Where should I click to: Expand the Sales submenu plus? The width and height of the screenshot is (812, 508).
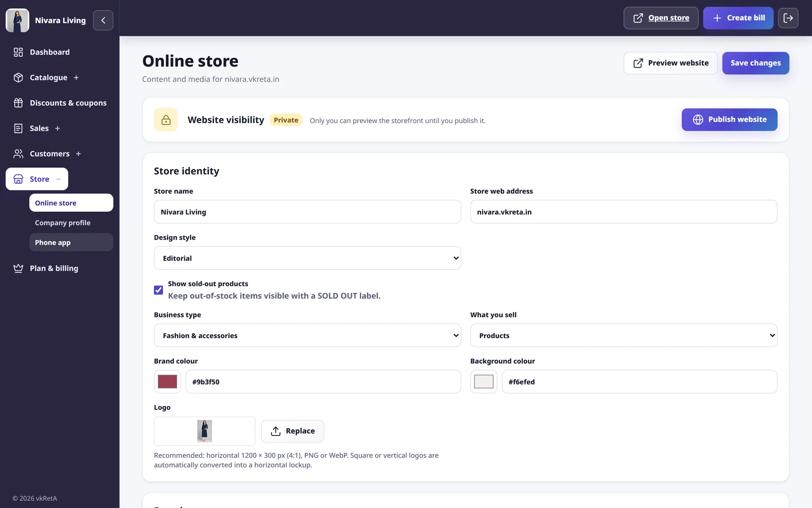pos(58,128)
